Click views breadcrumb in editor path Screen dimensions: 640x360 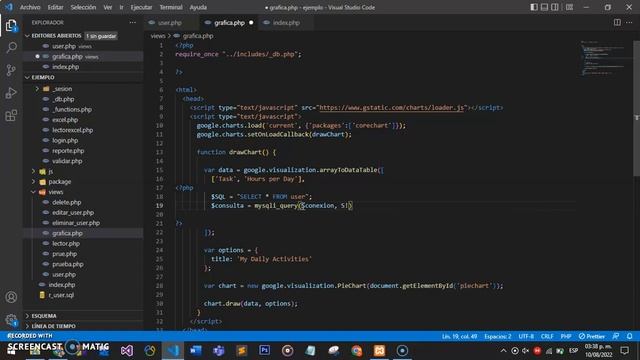(158, 36)
